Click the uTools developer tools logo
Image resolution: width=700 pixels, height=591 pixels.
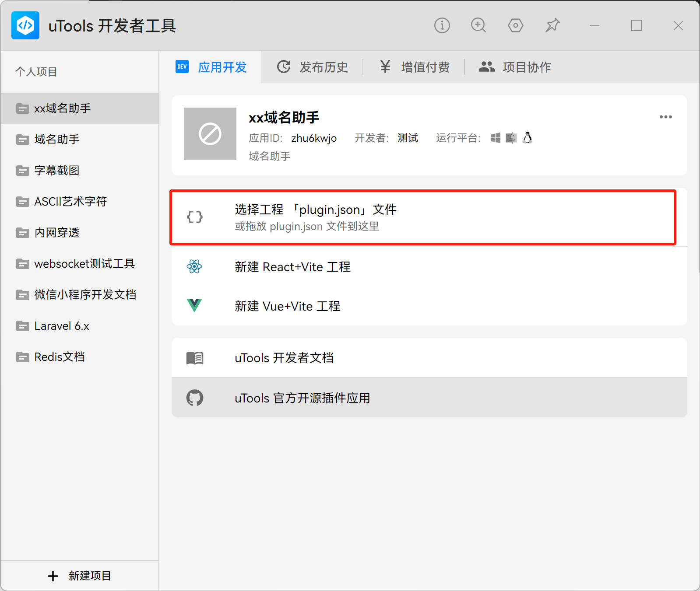[x=25, y=25]
